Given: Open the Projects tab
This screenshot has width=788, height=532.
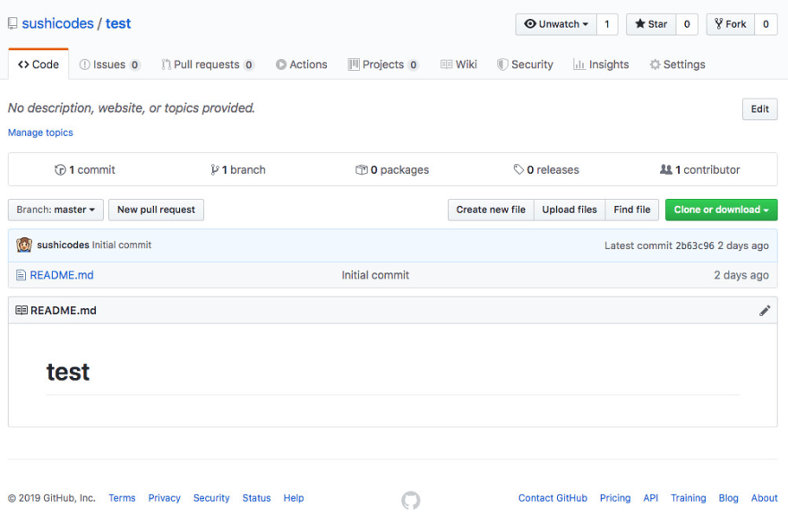Looking at the screenshot, I should pyautogui.click(x=383, y=64).
